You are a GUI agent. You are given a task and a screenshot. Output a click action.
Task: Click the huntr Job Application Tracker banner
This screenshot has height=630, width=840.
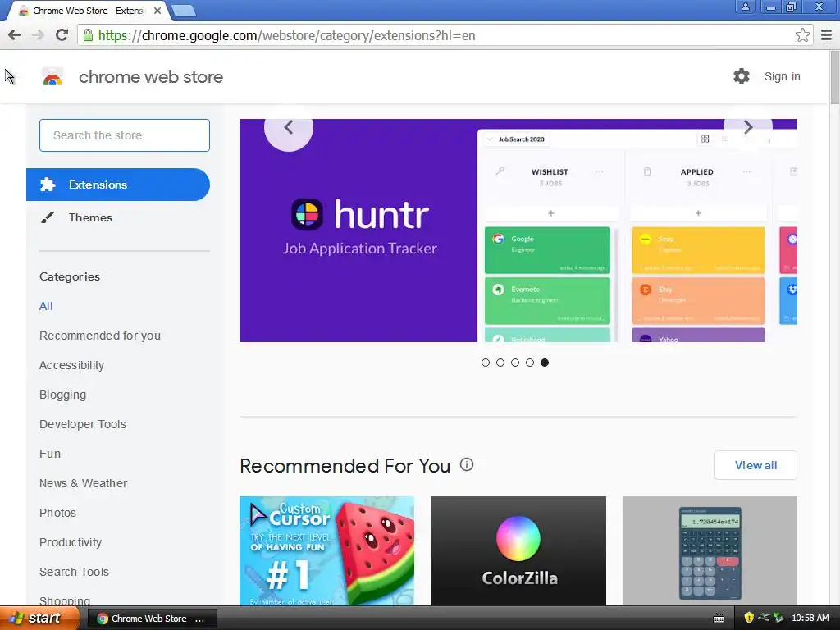click(518, 231)
